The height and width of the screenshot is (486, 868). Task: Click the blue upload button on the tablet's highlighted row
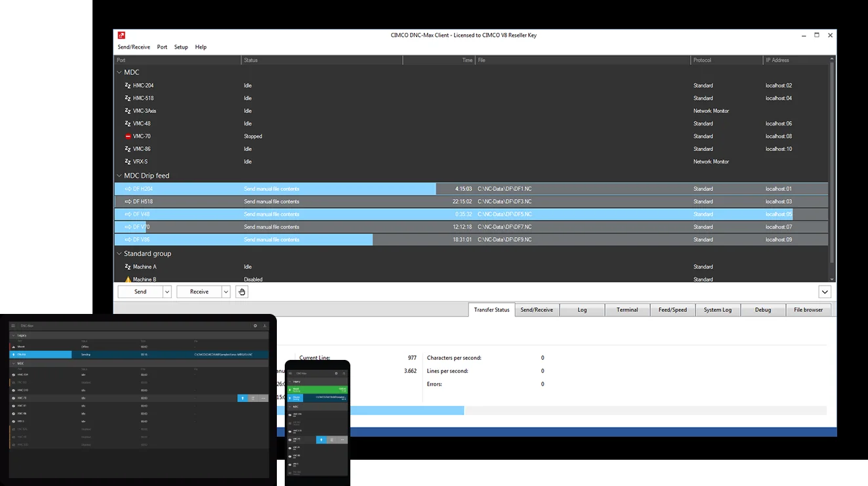[x=243, y=398]
